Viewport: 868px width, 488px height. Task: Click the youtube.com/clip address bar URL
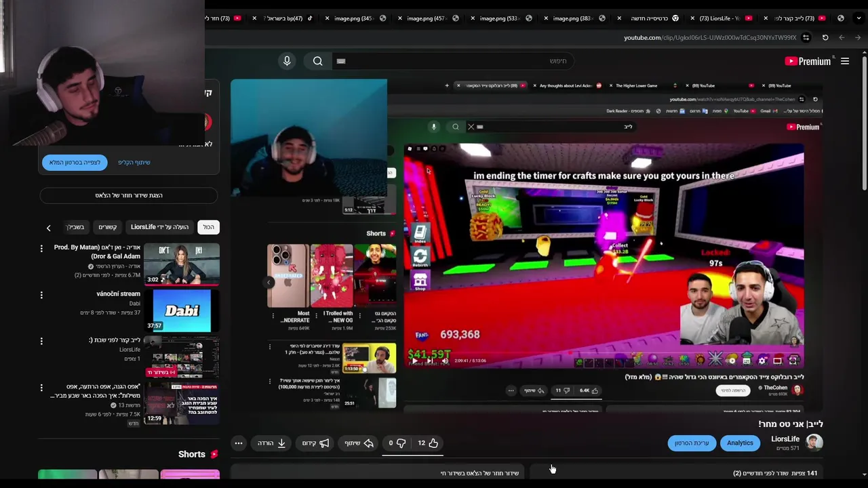tap(710, 37)
